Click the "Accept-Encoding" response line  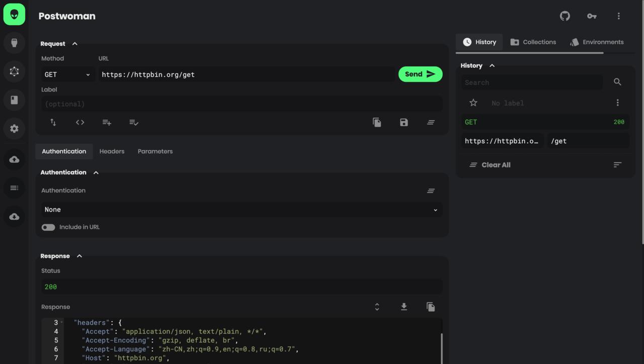[x=159, y=340]
